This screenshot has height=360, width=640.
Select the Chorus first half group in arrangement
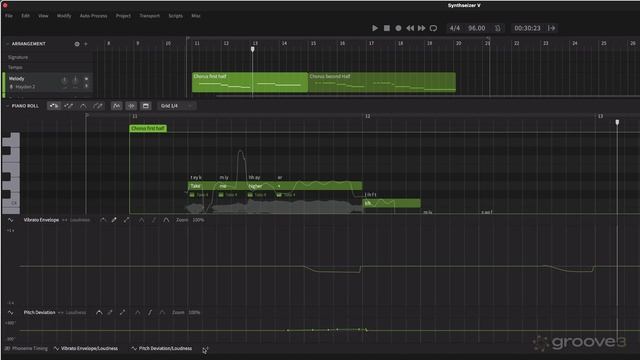pyautogui.click(x=250, y=82)
